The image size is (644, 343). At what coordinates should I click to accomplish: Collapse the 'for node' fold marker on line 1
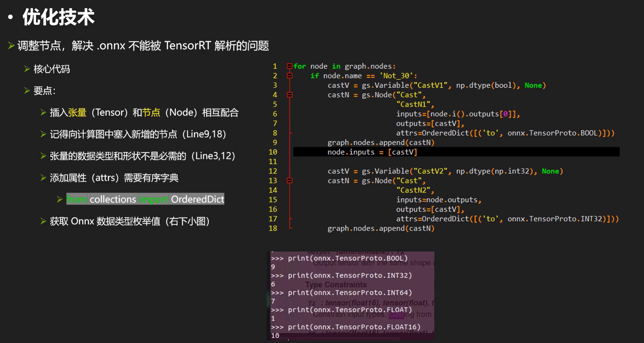tap(289, 66)
